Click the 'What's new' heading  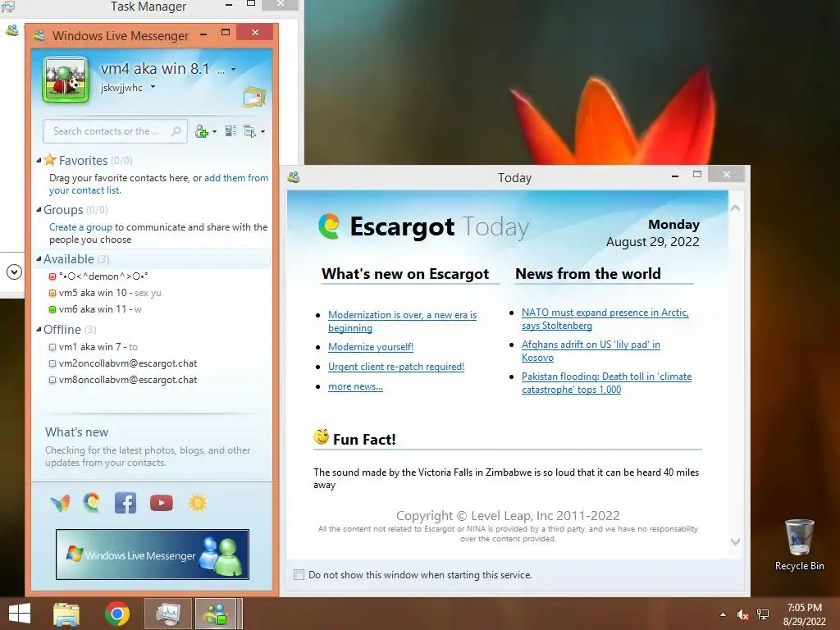76,432
